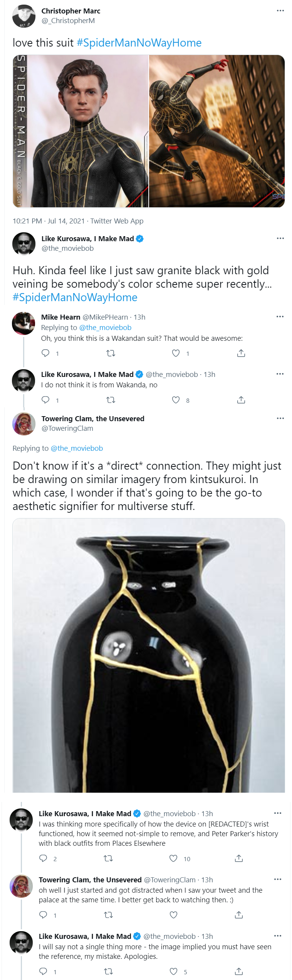292x980 pixels.
Task: Share Mike Hearn's reply tweet
Action: click(241, 353)
